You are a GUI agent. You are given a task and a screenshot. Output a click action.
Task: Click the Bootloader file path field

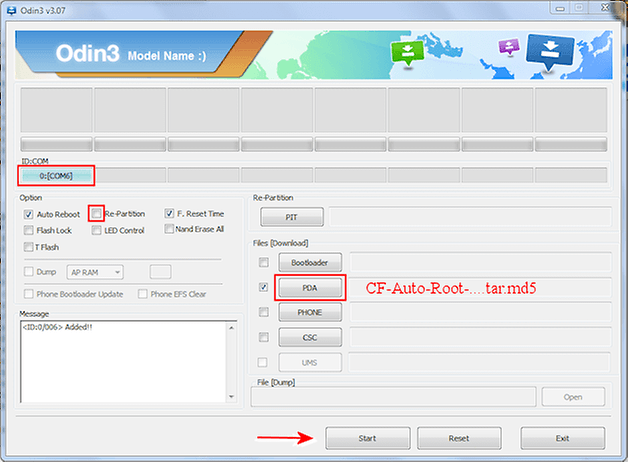click(481, 262)
